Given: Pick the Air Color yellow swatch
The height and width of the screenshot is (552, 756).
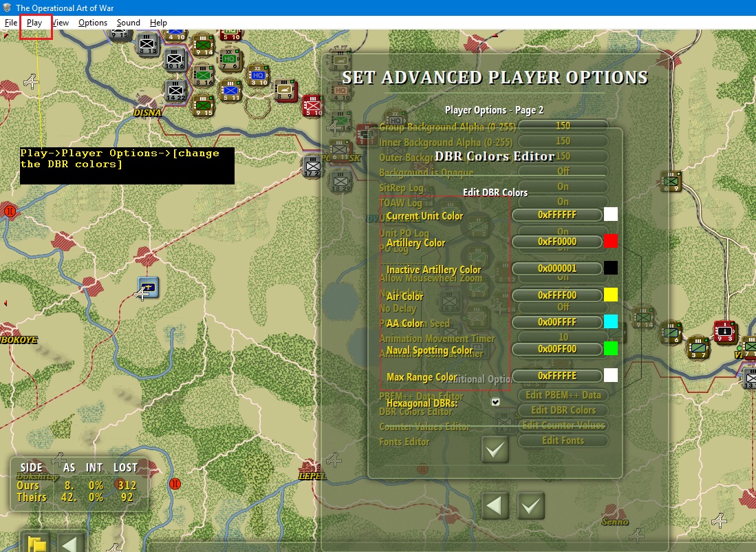Looking at the screenshot, I should tap(610, 295).
